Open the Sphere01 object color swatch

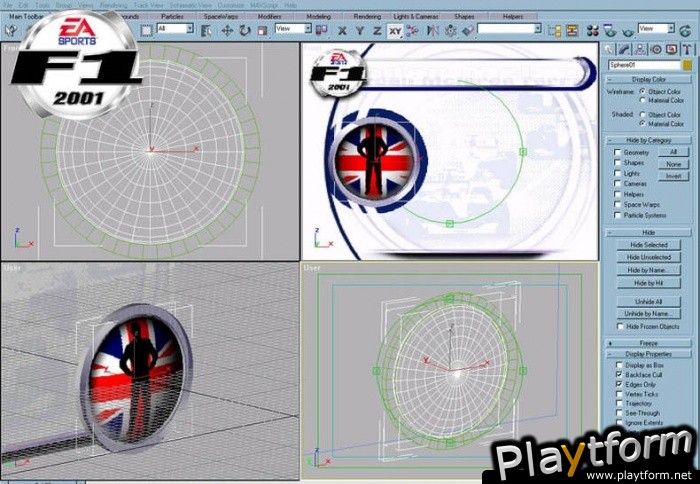[687, 65]
